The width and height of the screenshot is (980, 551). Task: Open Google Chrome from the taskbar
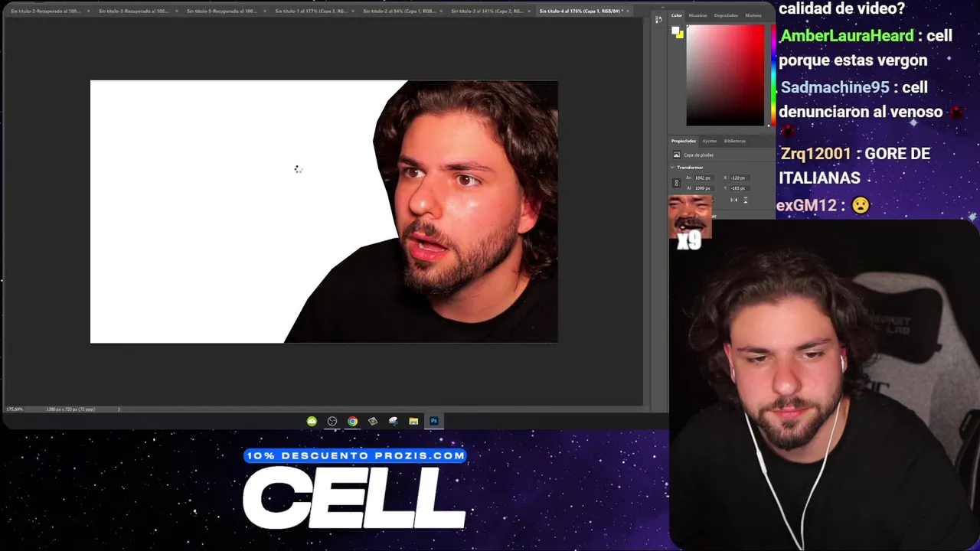[x=352, y=421]
